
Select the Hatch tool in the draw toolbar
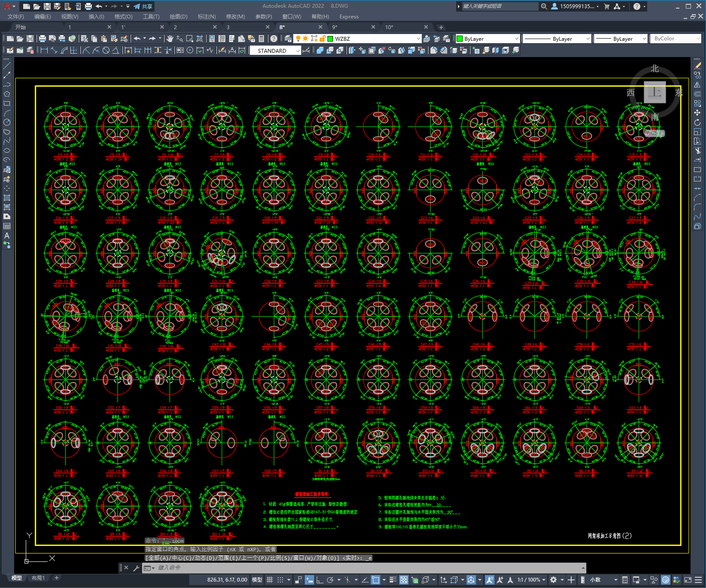point(7,198)
